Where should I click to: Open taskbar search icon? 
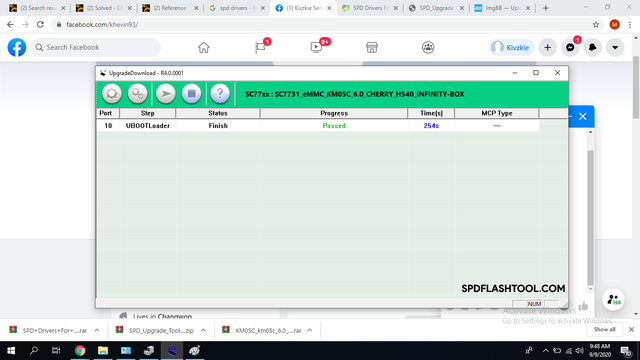pyautogui.click(x=34, y=351)
